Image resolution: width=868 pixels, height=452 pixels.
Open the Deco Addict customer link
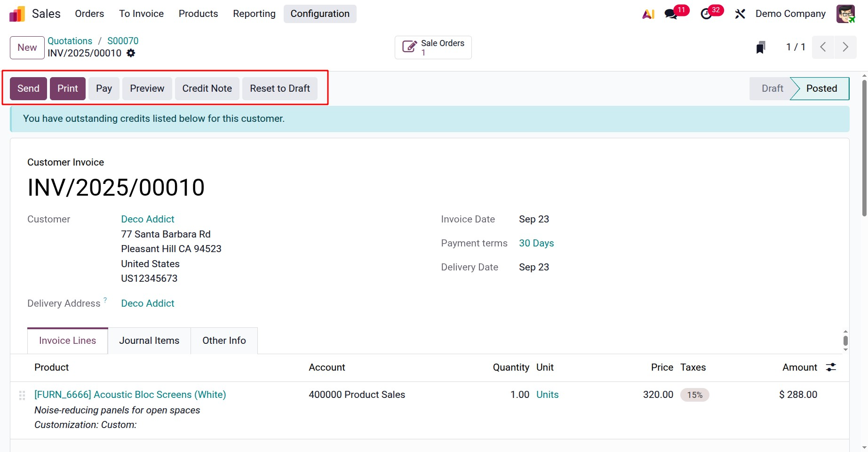[x=148, y=219]
